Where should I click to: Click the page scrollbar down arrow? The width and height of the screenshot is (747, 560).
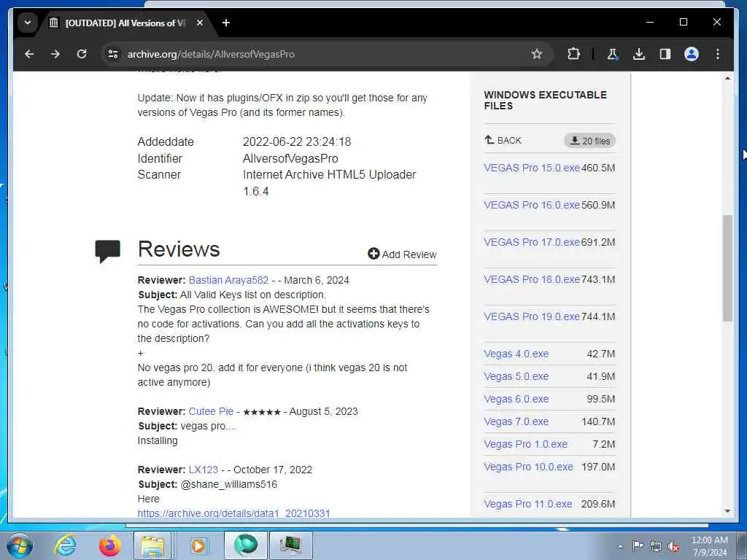pyautogui.click(x=727, y=511)
